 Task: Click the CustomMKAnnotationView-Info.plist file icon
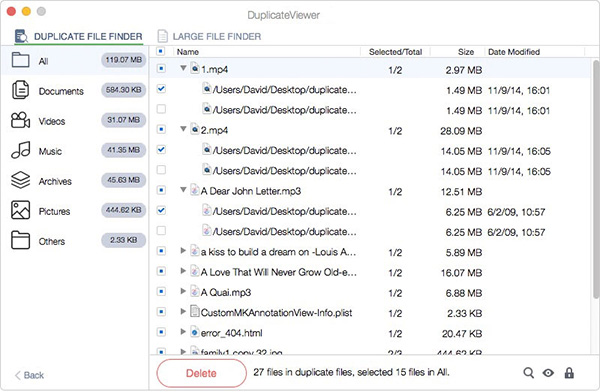195,312
